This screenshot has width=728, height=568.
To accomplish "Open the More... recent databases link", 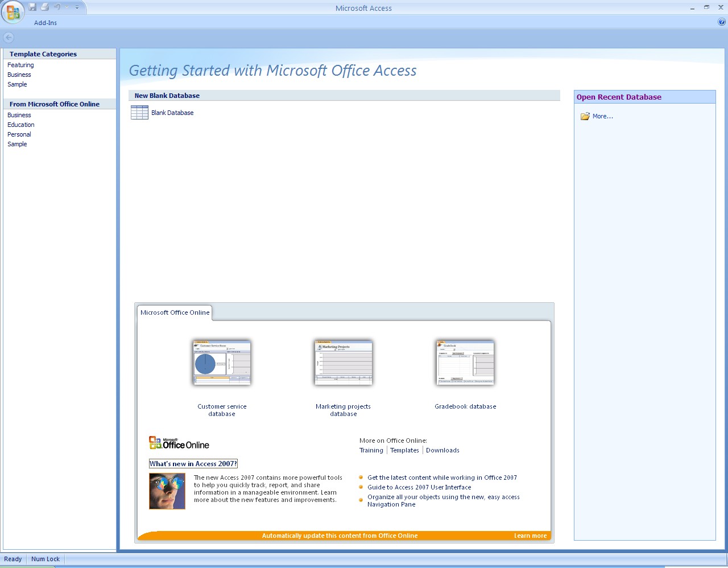I will coord(603,116).
